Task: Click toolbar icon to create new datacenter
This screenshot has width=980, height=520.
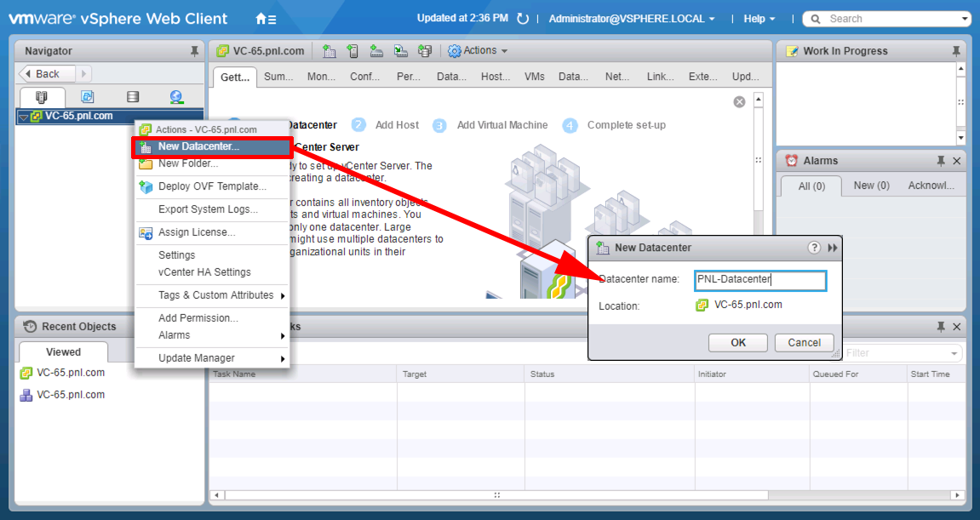Action: (329, 51)
